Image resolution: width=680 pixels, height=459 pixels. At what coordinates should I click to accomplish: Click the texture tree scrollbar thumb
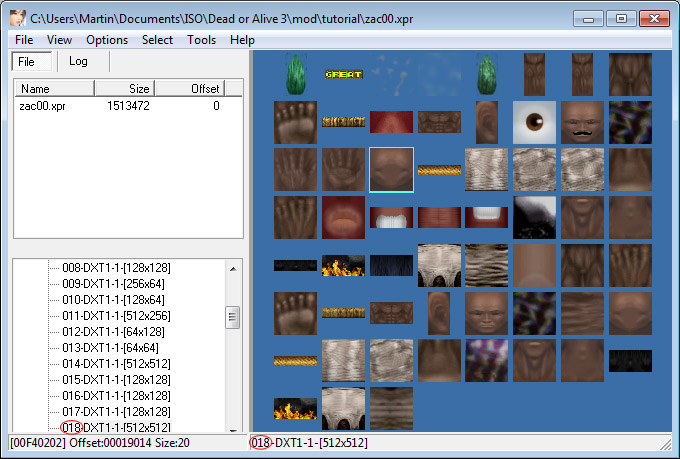pos(233,317)
